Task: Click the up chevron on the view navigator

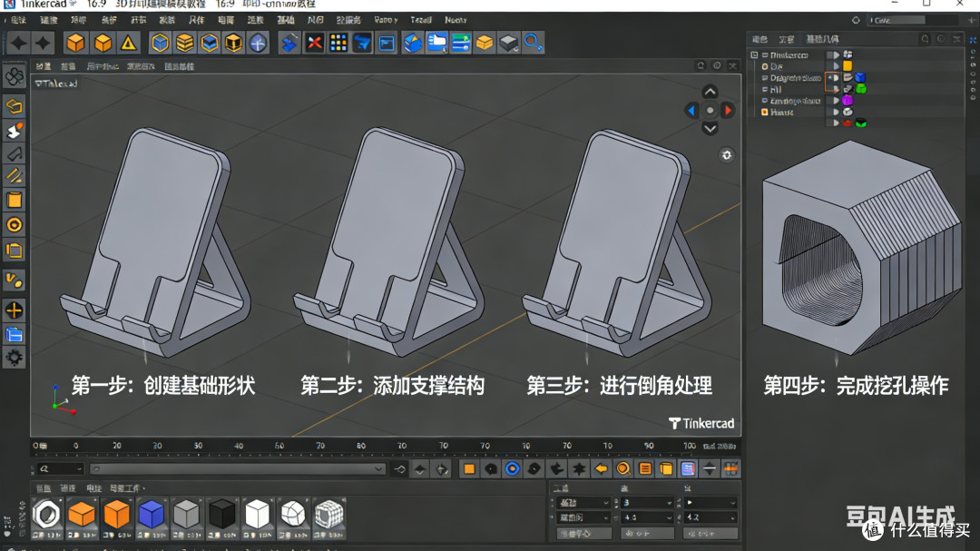Action: click(710, 92)
